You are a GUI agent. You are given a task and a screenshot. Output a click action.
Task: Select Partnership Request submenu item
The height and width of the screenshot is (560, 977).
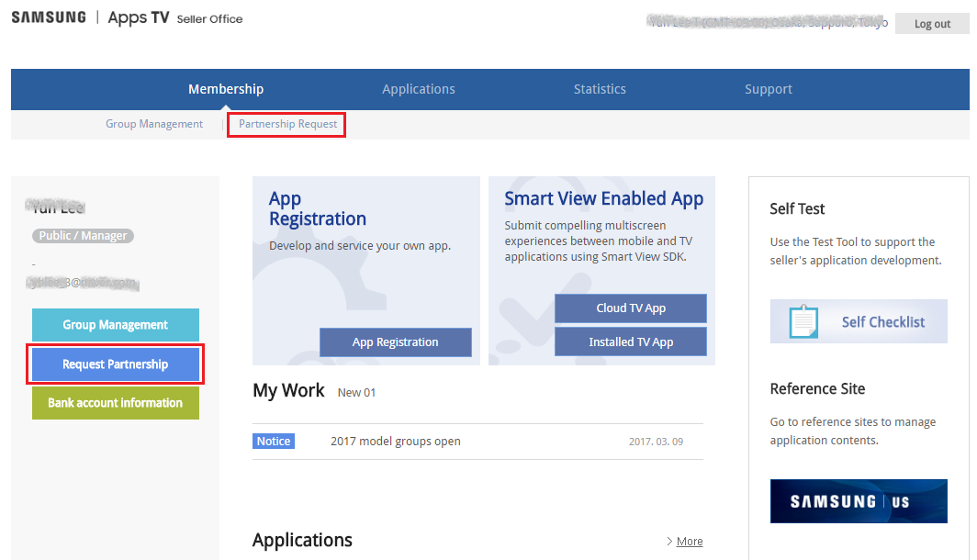[287, 124]
